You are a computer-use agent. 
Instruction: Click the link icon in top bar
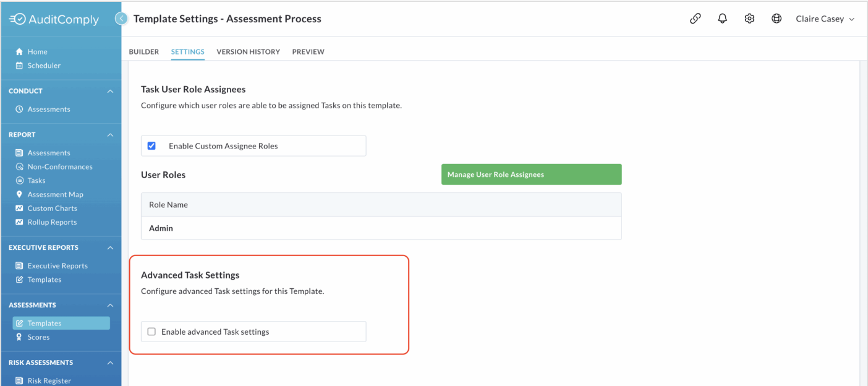point(695,19)
